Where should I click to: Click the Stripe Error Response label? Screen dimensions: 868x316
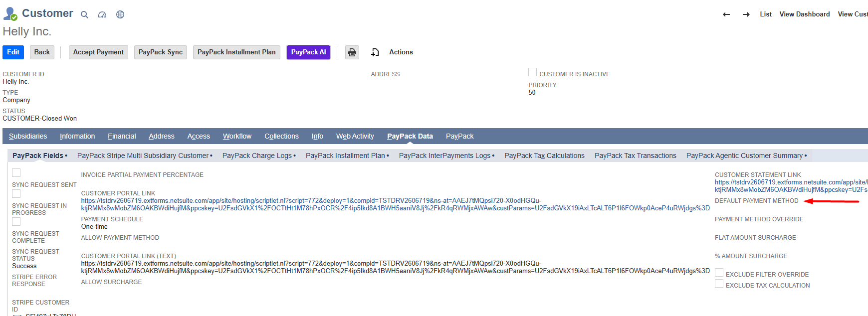click(34, 281)
